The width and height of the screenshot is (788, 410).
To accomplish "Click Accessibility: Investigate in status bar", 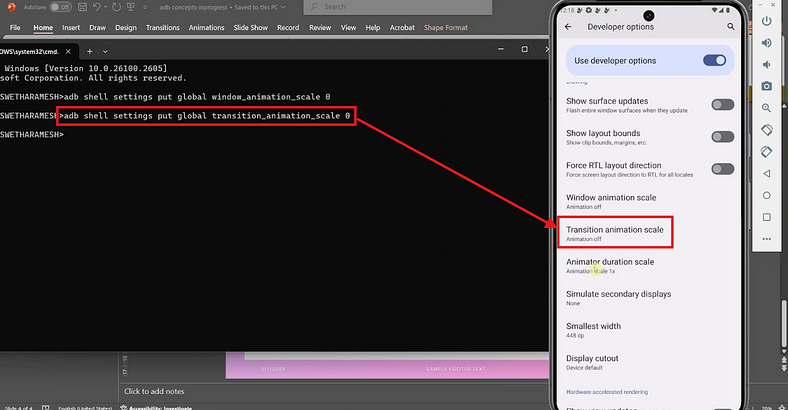I will (156, 407).
